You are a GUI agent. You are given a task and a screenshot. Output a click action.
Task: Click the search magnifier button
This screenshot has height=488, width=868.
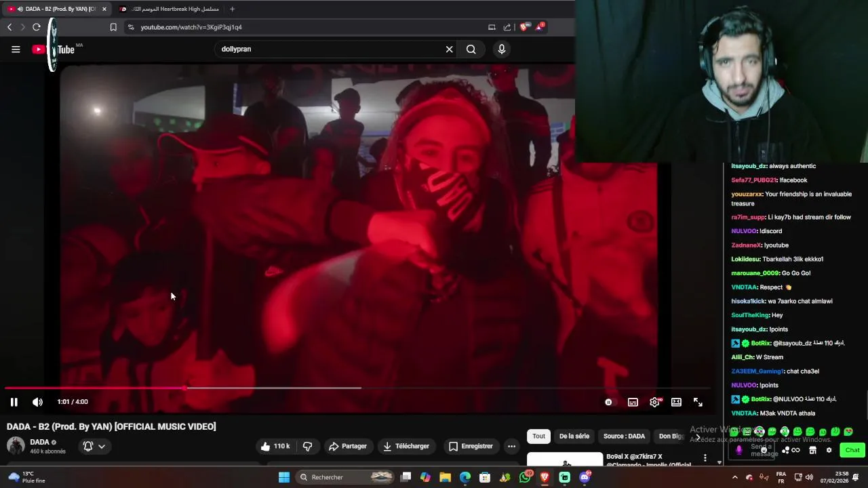coord(471,49)
